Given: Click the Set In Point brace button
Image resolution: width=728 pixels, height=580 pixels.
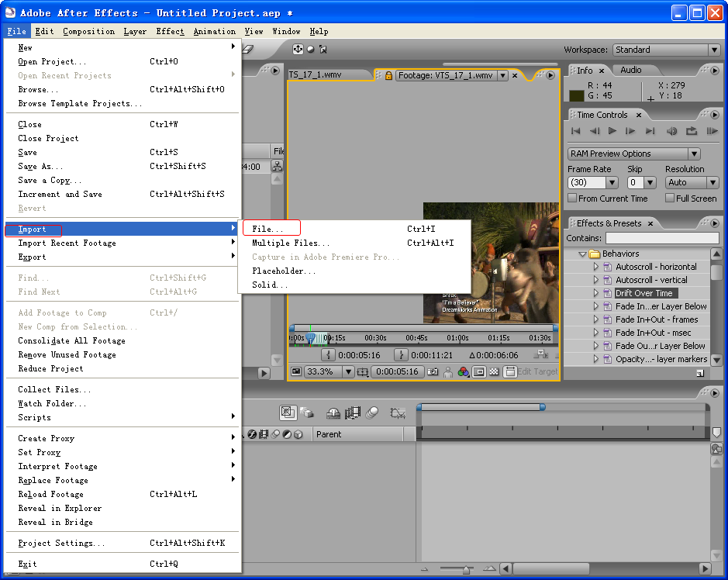Looking at the screenshot, I should pyautogui.click(x=328, y=355).
